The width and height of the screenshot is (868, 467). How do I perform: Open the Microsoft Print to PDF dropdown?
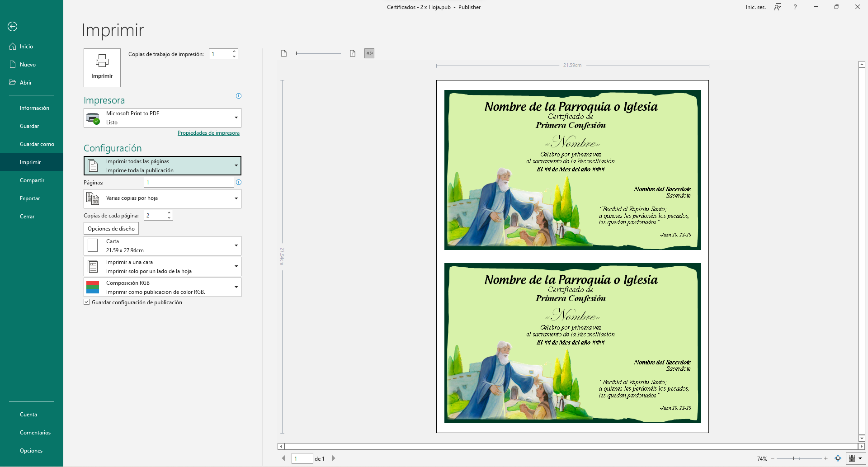pyautogui.click(x=162, y=118)
